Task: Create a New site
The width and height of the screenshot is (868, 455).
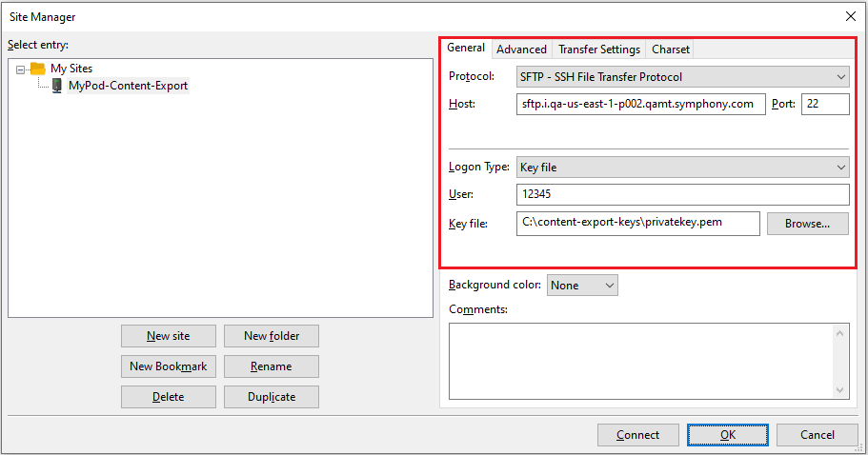Action: pyautogui.click(x=169, y=336)
